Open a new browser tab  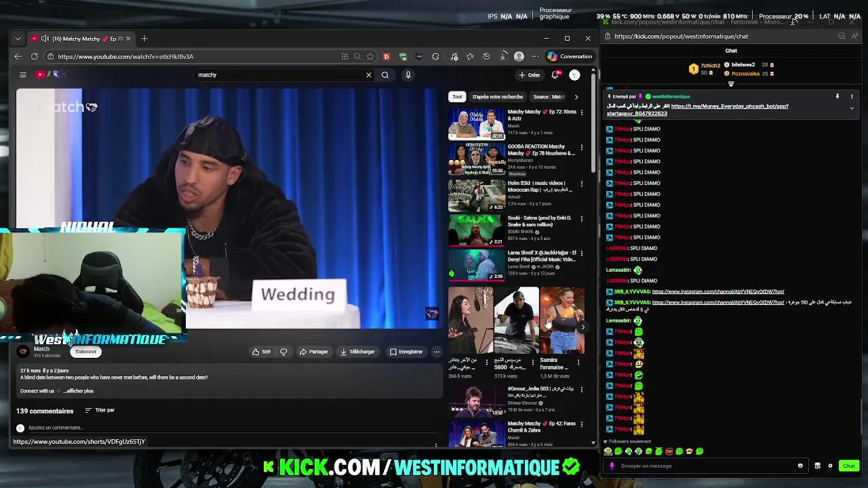(144, 39)
